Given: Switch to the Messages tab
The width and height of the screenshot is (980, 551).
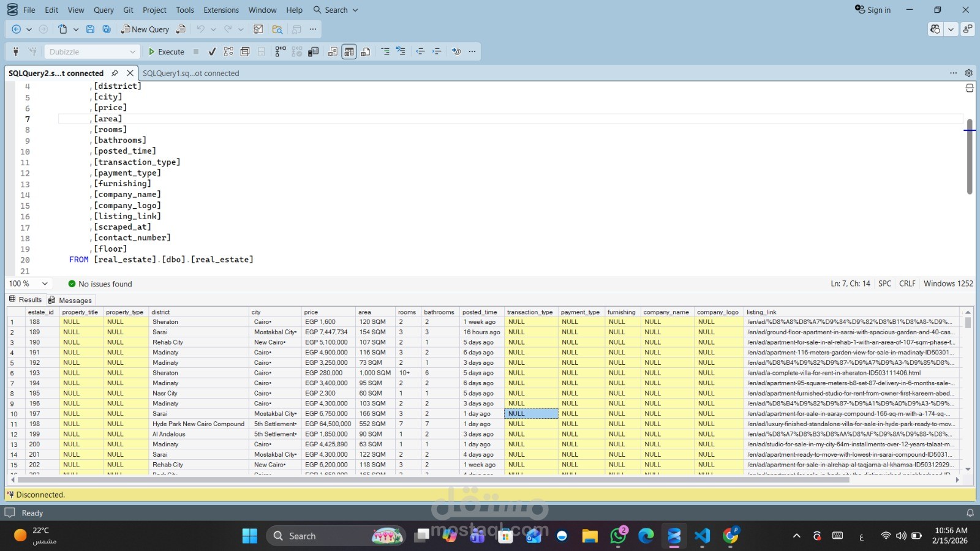Looking at the screenshot, I should [70, 300].
